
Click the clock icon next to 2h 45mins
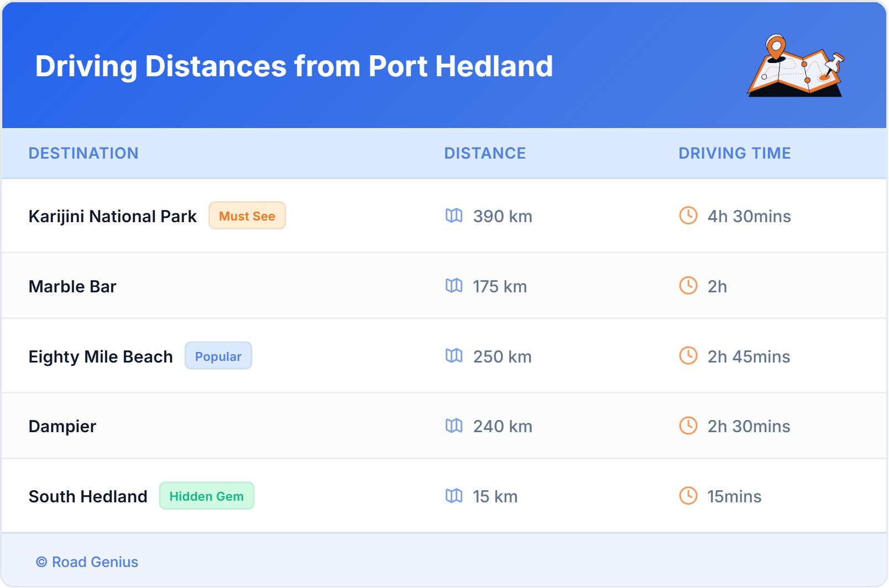(688, 356)
